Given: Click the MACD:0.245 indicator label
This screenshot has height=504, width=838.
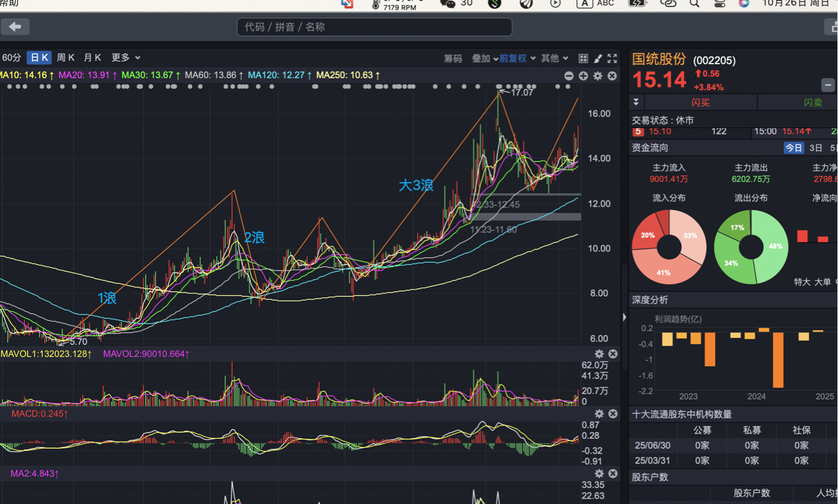Looking at the screenshot, I should (39, 414).
